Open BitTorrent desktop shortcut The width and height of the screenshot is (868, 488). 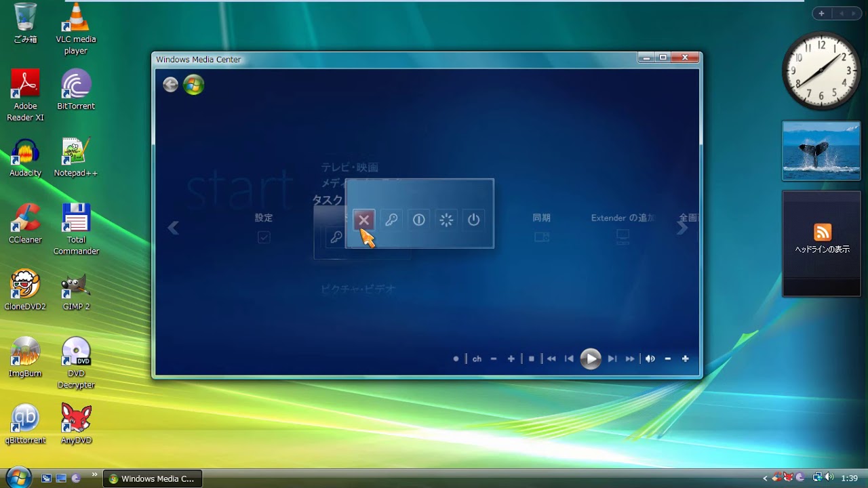(76, 89)
